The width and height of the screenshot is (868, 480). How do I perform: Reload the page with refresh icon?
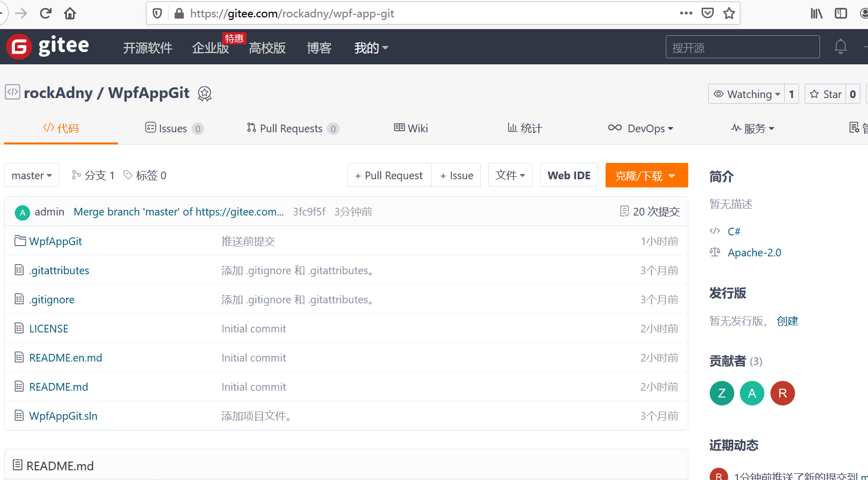click(x=45, y=13)
